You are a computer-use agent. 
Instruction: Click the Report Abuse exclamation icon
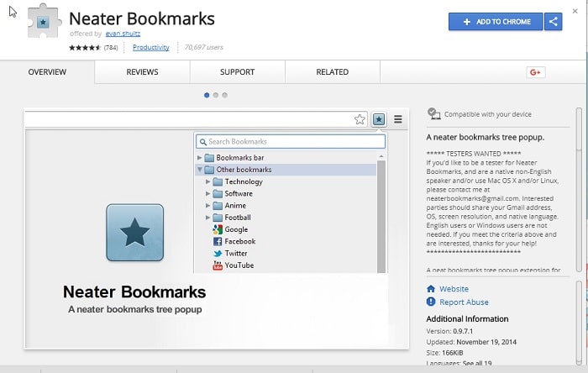[431, 302]
